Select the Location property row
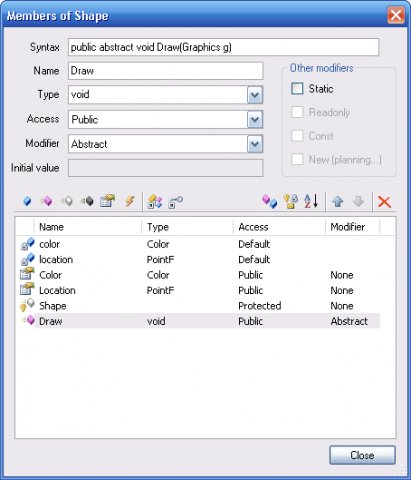 click(x=199, y=290)
